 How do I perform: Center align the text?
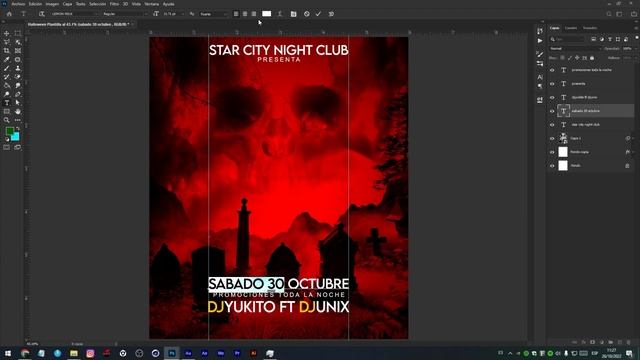(245, 14)
